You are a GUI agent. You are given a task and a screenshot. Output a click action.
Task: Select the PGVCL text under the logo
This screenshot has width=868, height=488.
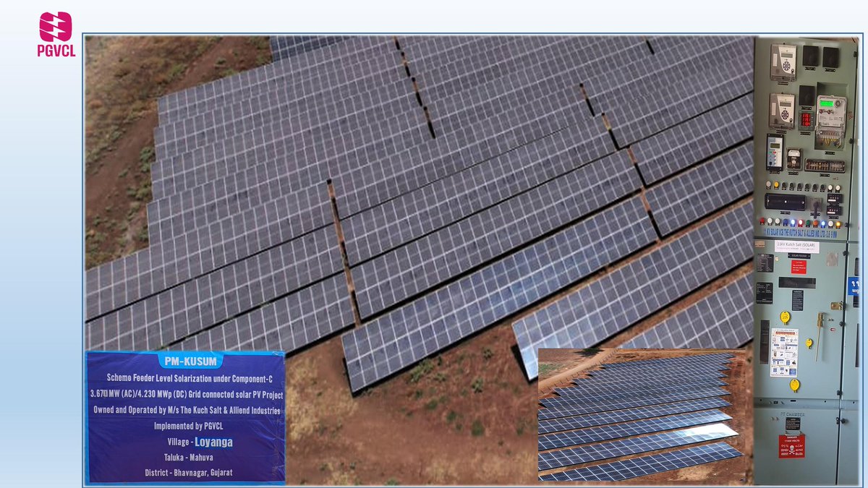click(x=56, y=51)
